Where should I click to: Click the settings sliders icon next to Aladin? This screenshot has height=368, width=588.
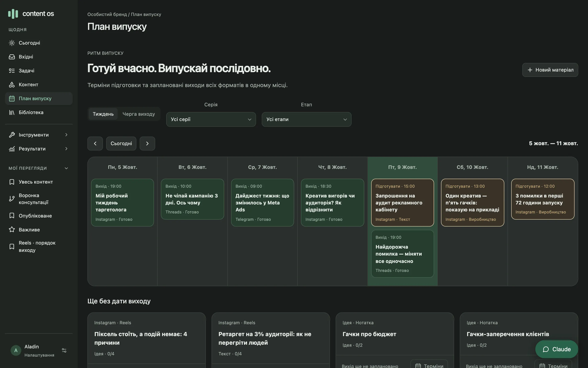point(64,350)
